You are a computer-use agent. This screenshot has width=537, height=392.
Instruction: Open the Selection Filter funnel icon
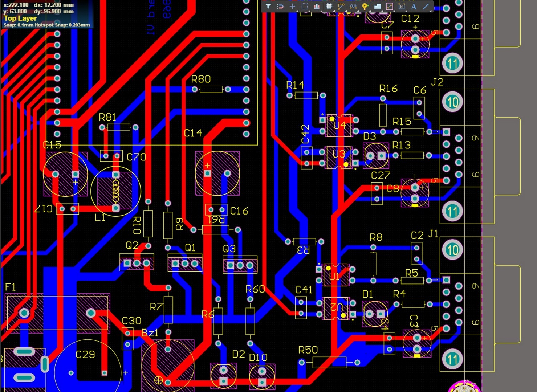[268, 7]
